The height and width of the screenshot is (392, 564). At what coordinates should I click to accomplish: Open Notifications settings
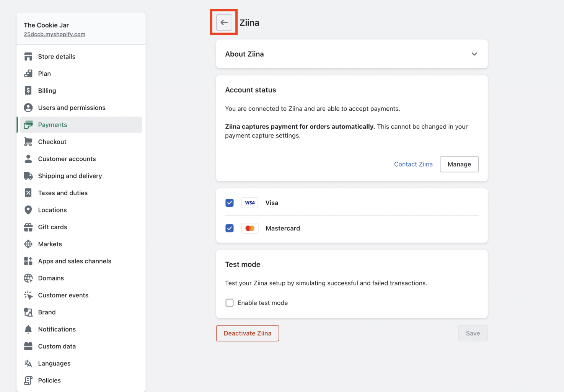[x=81, y=329]
